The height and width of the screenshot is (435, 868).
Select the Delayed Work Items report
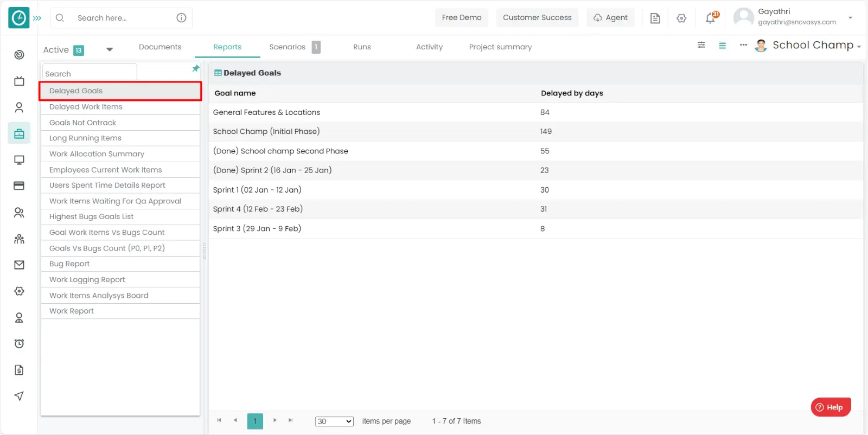[120, 107]
